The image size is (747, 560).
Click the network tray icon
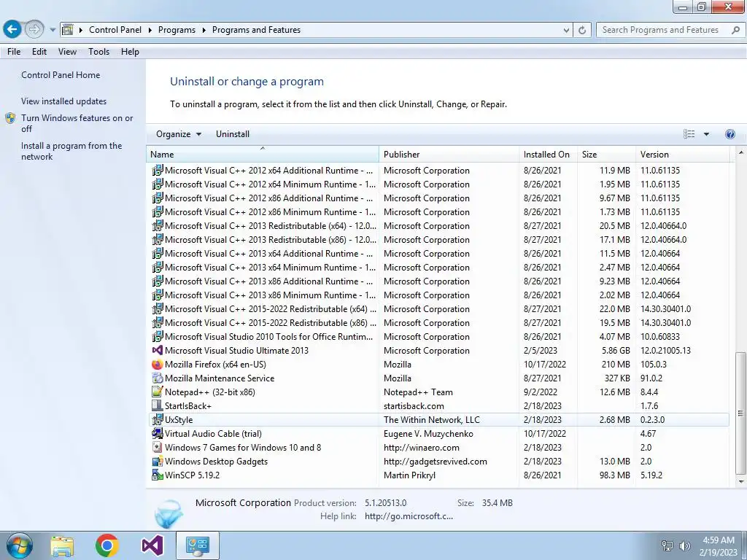(x=667, y=545)
